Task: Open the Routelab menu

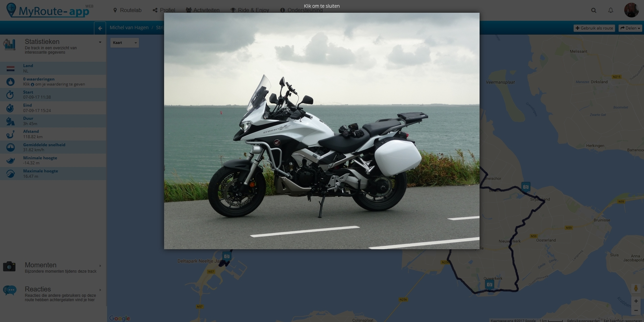Action: (x=127, y=10)
